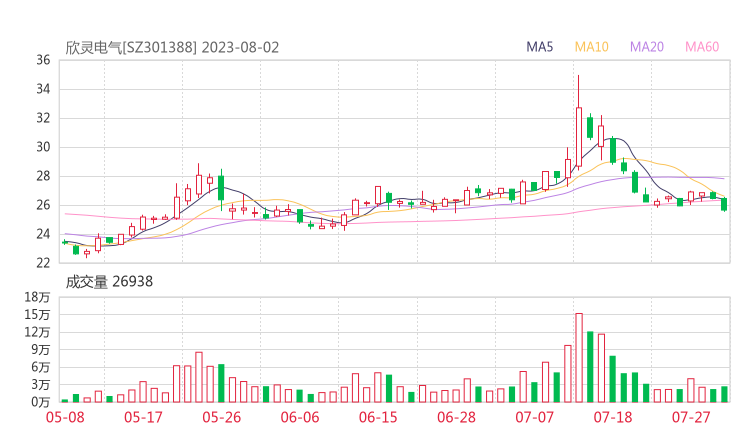
Task: Click the tall green volume bar near 12万
Action: (590, 367)
